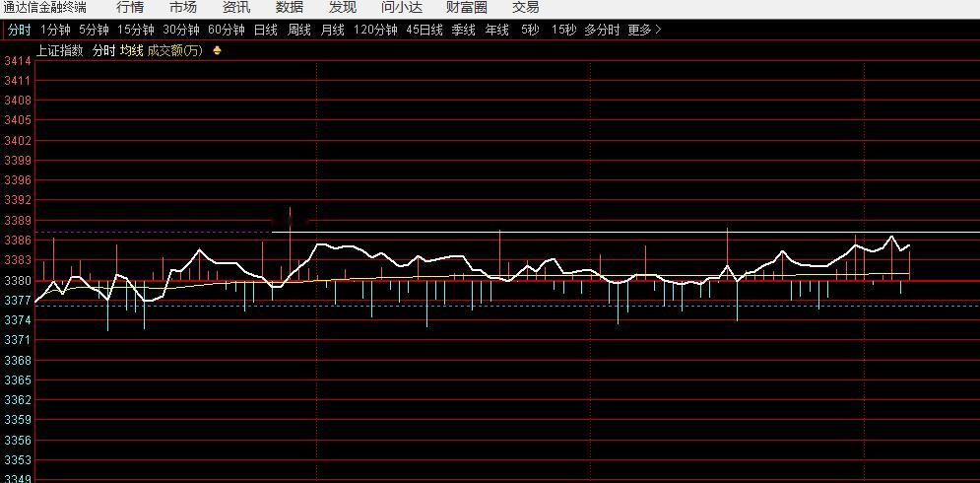
Task: Switch to 日线 daily chart
Action: (x=266, y=30)
